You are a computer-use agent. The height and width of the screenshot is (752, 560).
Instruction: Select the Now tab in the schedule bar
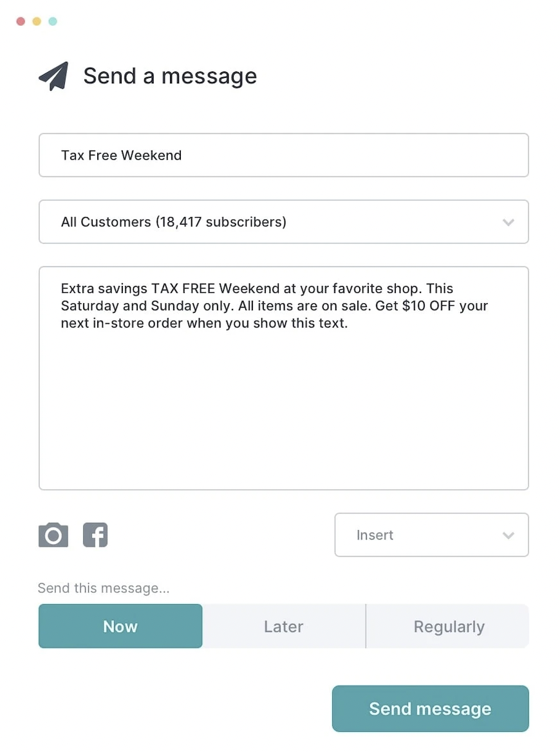pyautogui.click(x=120, y=626)
